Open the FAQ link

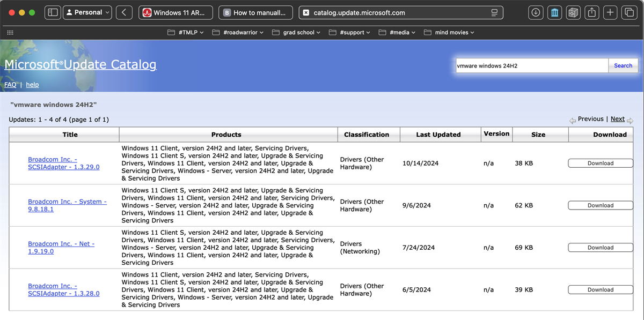[10, 85]
